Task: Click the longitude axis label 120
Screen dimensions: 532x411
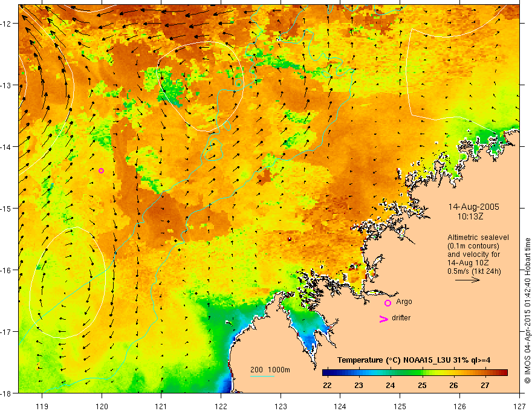Action: click(102, 406)
